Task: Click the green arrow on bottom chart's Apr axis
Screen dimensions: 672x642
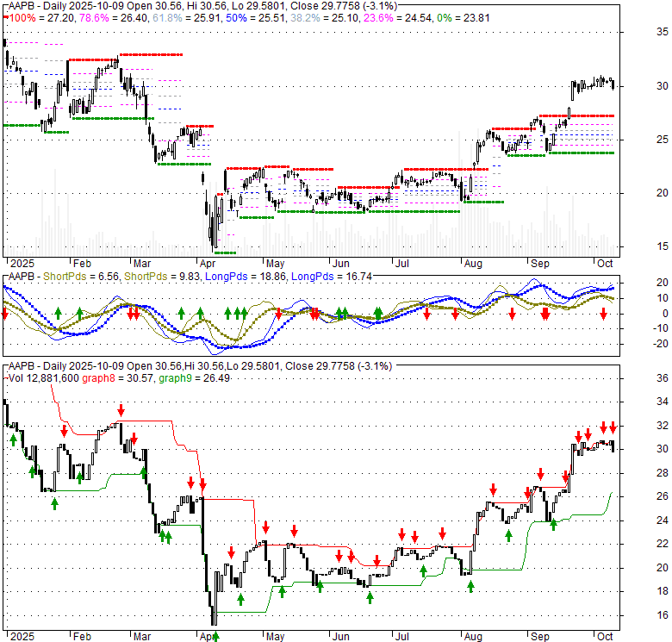Action: (216, 637)
